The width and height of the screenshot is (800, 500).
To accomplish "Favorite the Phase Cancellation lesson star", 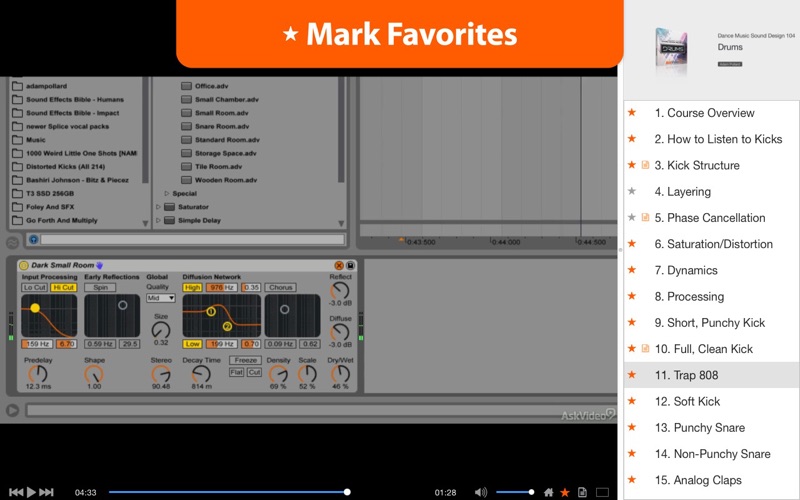I will pyautogui.click(x=632, y=217).
